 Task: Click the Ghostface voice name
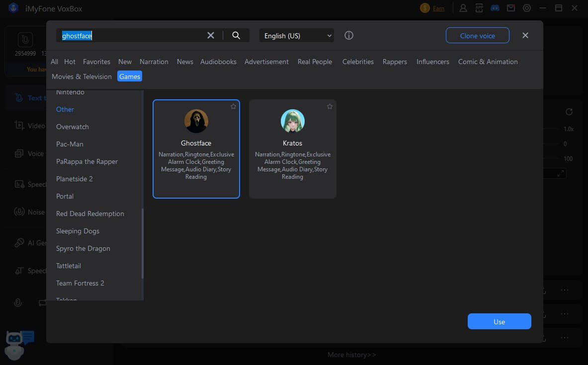tap(196, 143)
